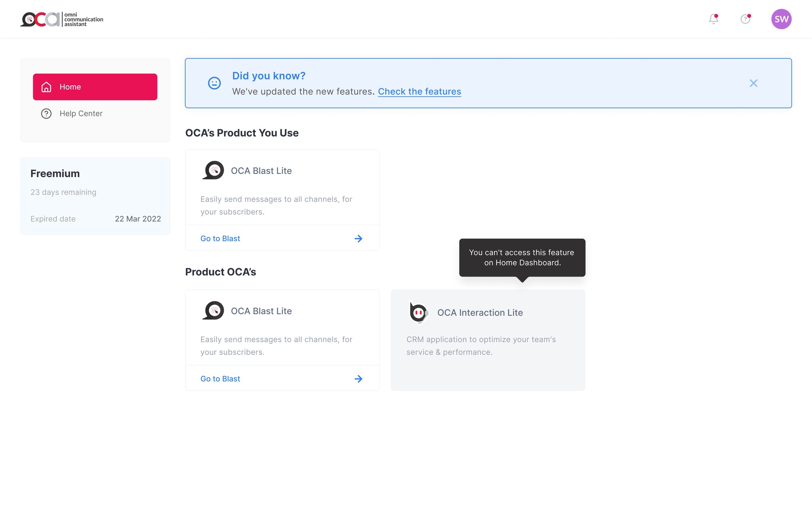Viewport: 812px width, 509px height.
Task: Click Go to Blast under Product OCA's
Action: tap(220, 379)
